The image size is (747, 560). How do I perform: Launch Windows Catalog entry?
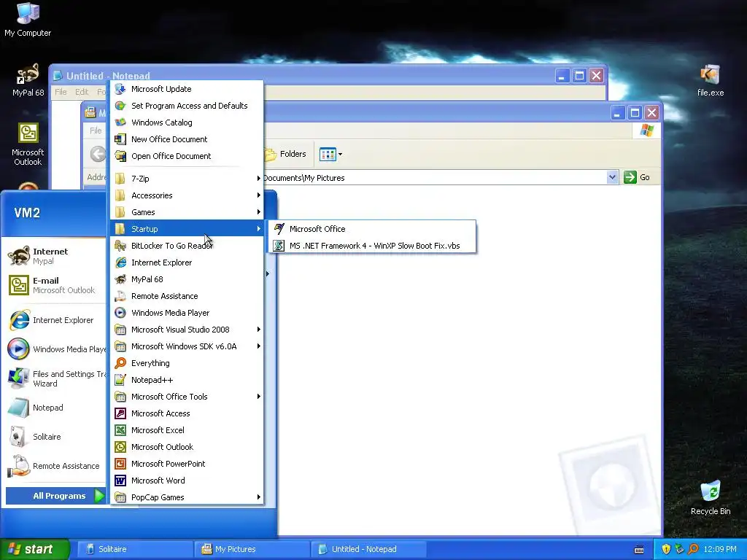pyautogui.click(x=187, y=122)
